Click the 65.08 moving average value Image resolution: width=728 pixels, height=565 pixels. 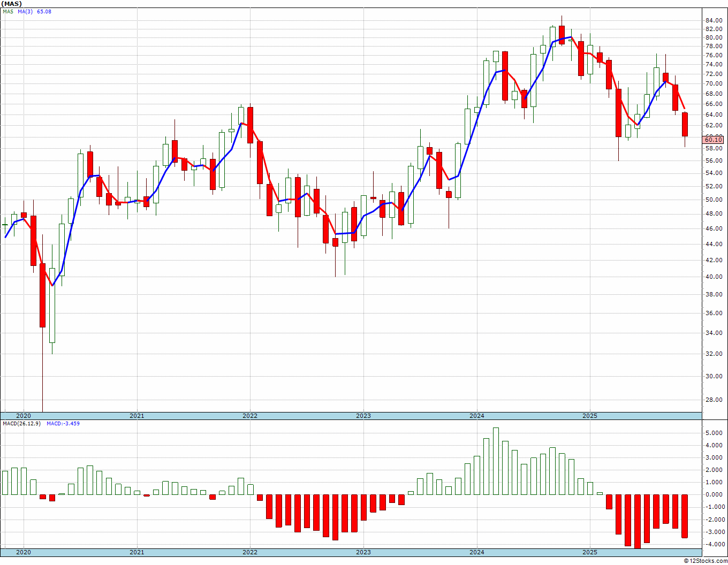coord(44,11)
